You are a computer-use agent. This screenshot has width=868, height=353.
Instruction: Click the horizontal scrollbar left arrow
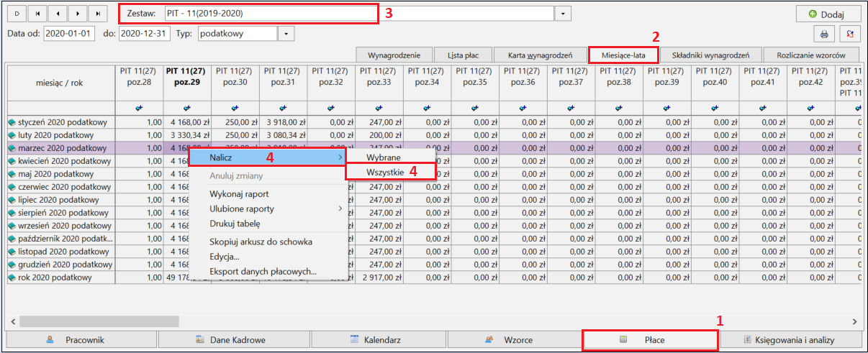13,321
